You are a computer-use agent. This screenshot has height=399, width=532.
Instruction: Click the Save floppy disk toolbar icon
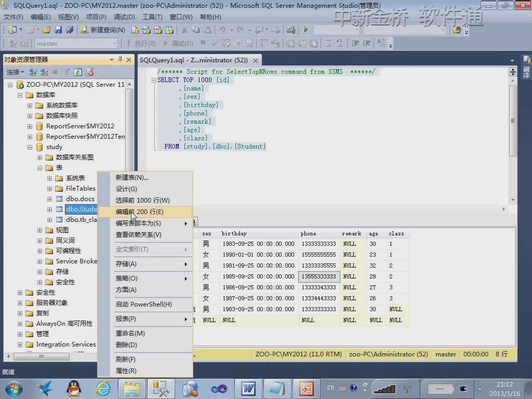coord(58,30)
